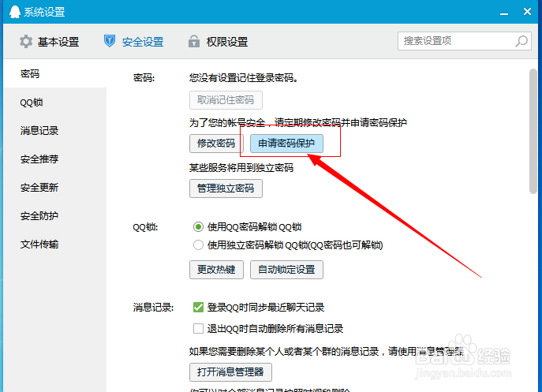The image size is (542, 392).
Task: Click the 自动锁定设置 button
Action: pos(286,269)
